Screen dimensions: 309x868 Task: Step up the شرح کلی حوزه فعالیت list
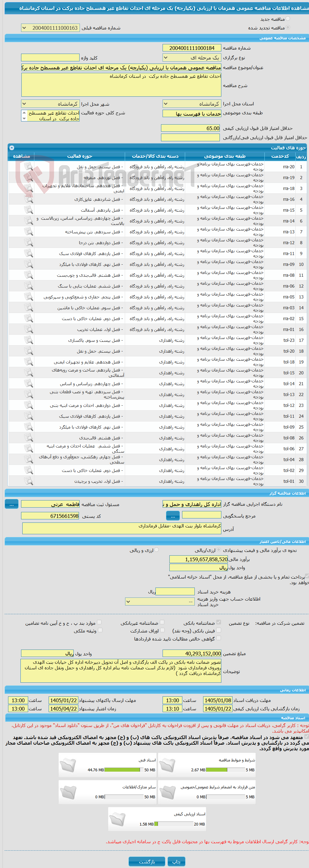pyautogui.click(x=24, y=112)
